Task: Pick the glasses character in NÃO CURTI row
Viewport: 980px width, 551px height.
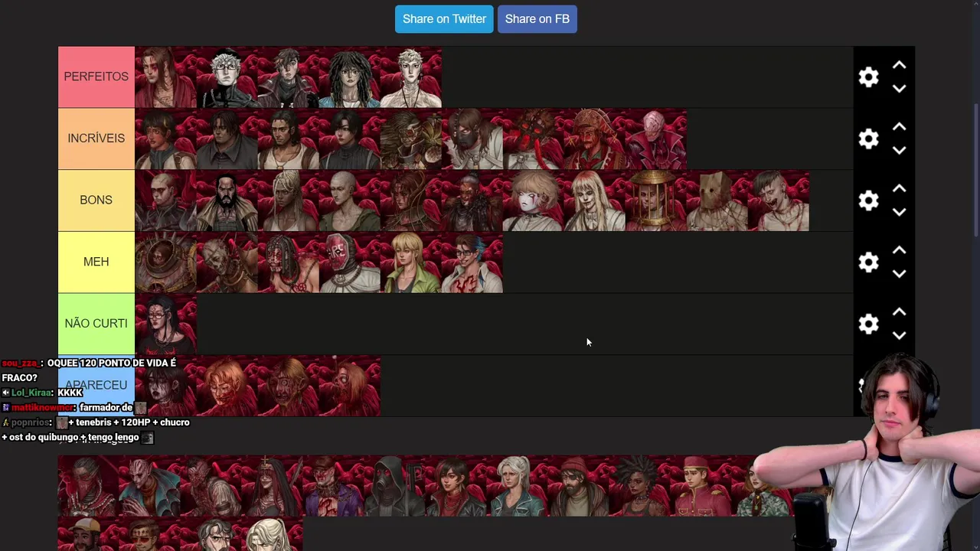Action: click(x=165, y=324)
